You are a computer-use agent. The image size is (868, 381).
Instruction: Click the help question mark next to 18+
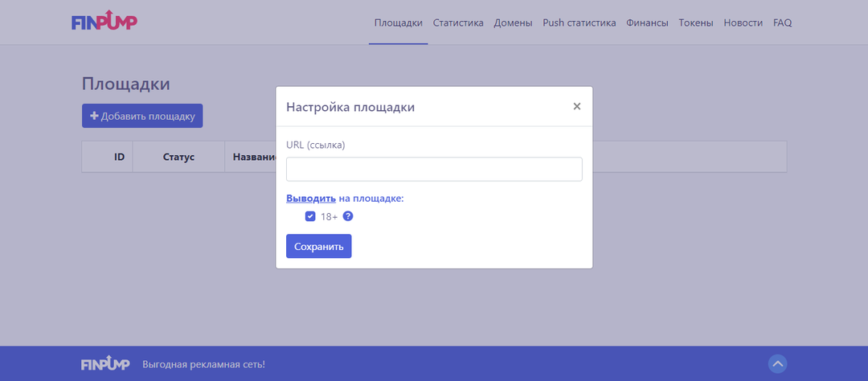coord(348,216)
